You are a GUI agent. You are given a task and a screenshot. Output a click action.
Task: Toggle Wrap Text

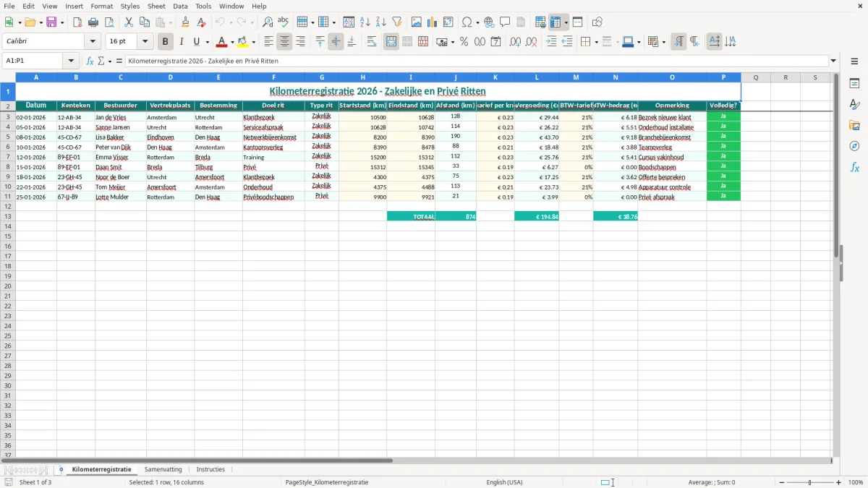click(372, 42)
